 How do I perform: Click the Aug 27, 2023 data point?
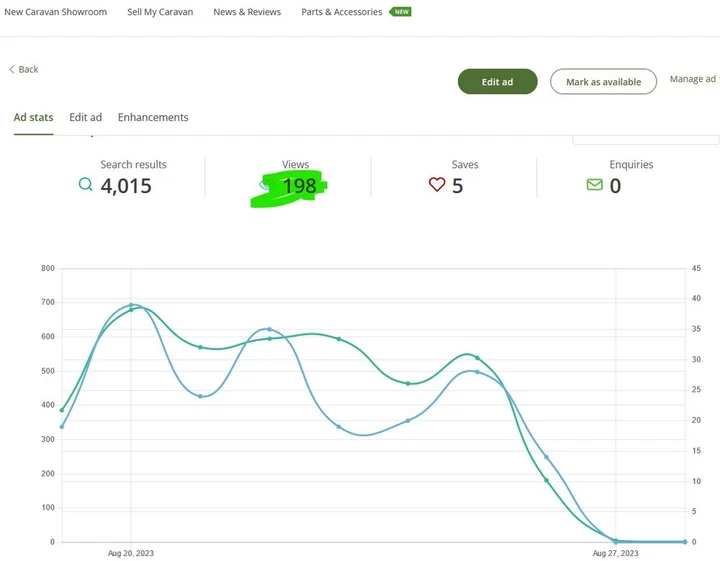[x=616, y=541]
